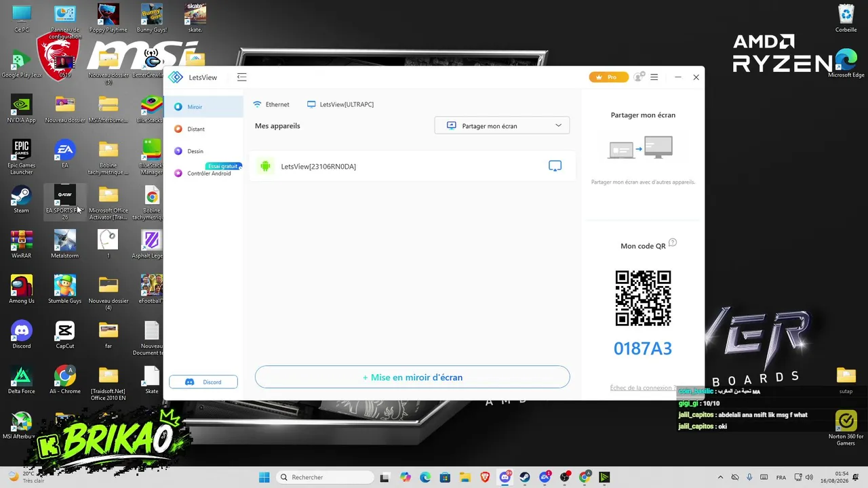The height and width of the screenshot is (488, 868).
Task: Show hidden system tray icons
Action: pos(720,477)
